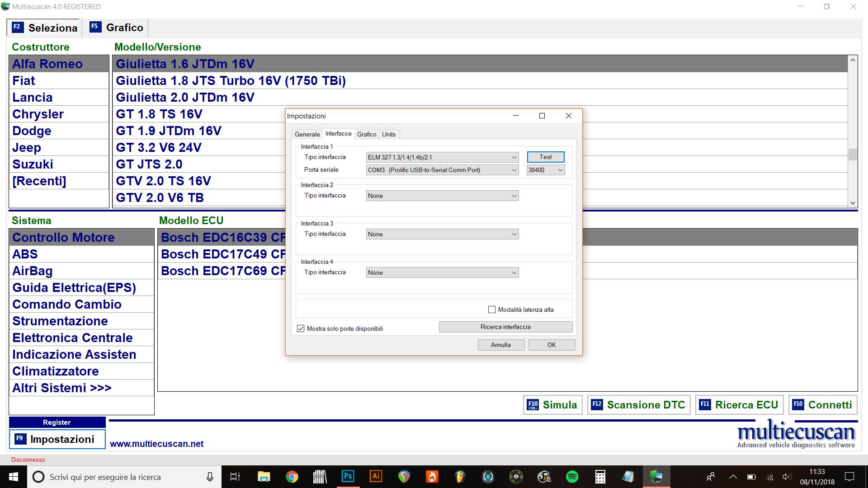Open Interfaccia 4 Tipo interfaccia dropdown
This screenshot has width=868, height=488.
coord(442,272)
